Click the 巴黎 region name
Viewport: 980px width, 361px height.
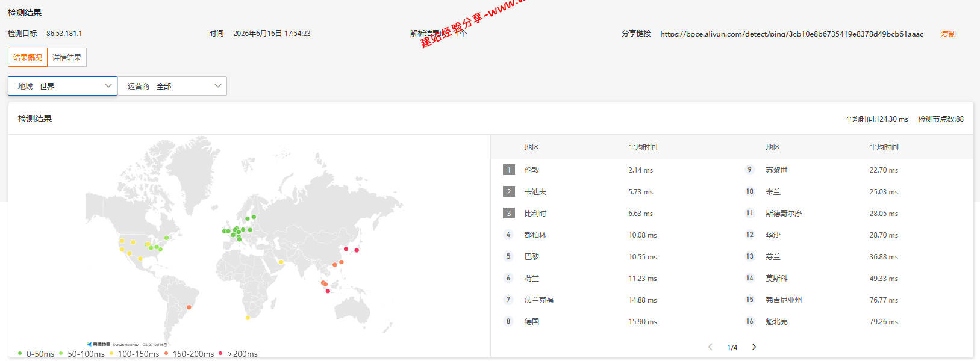click(x=532, y=257)
